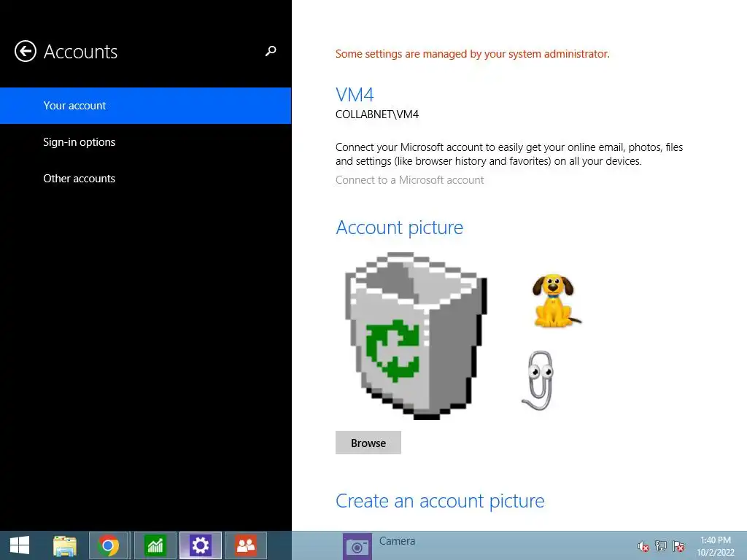Click the taskbar clock showing 1:40 PM

coord(716,546)
